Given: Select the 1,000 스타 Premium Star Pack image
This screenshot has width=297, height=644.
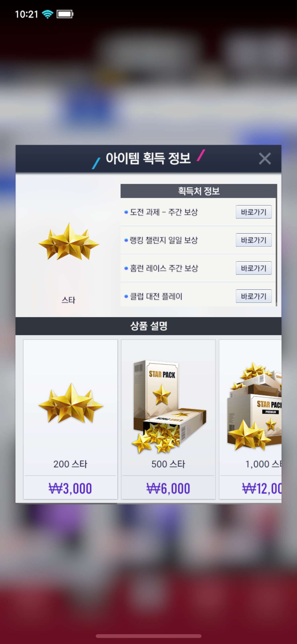Looking at the screenshot, I should click(254, 406).
